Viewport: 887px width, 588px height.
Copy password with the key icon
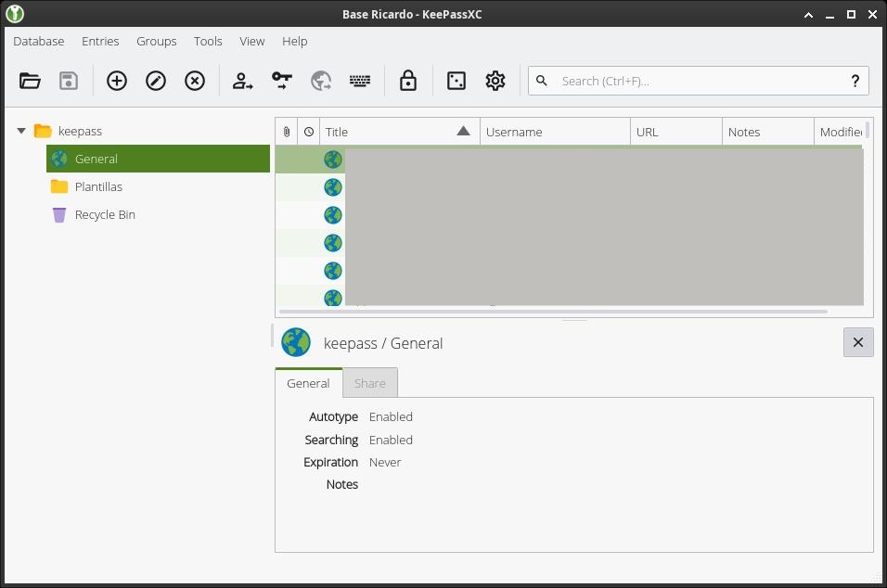(282, 81)
